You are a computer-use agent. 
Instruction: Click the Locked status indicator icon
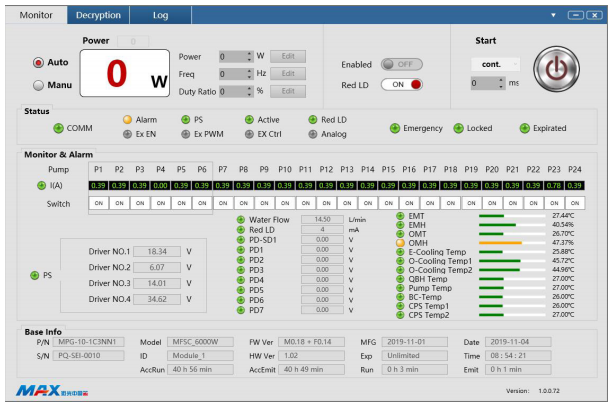point(459,128)
